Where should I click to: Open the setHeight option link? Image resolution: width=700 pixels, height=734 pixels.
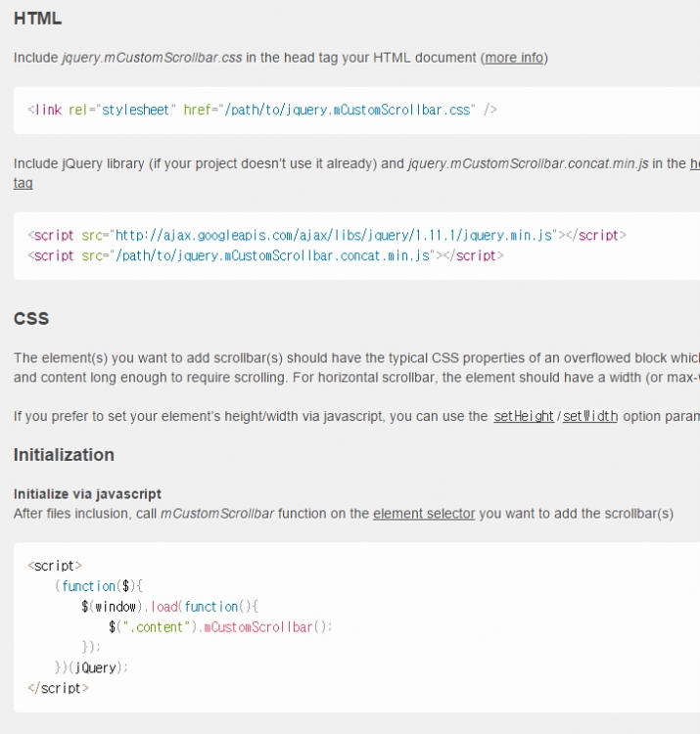[x=524, y=416]
